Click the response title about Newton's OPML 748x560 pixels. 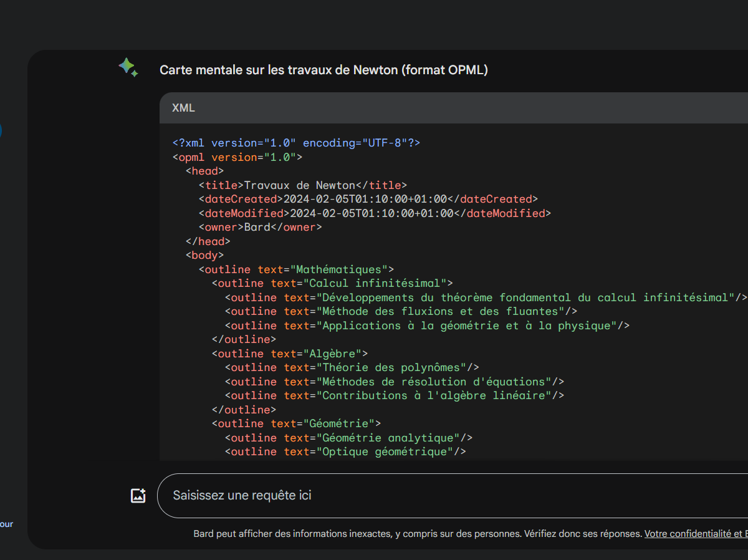(324, 70)
